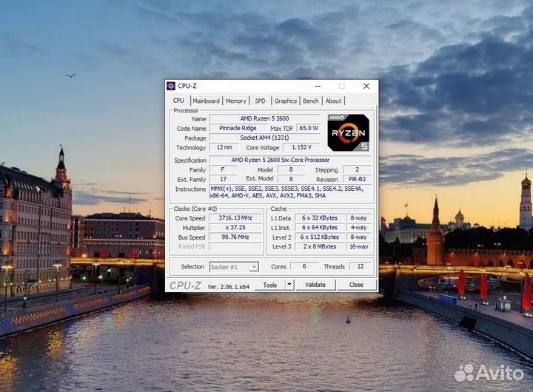The image size is (533, 392).
Task: Click the Level 3 value 2 x 8 MBytes
Action: (x=320, y=246)
